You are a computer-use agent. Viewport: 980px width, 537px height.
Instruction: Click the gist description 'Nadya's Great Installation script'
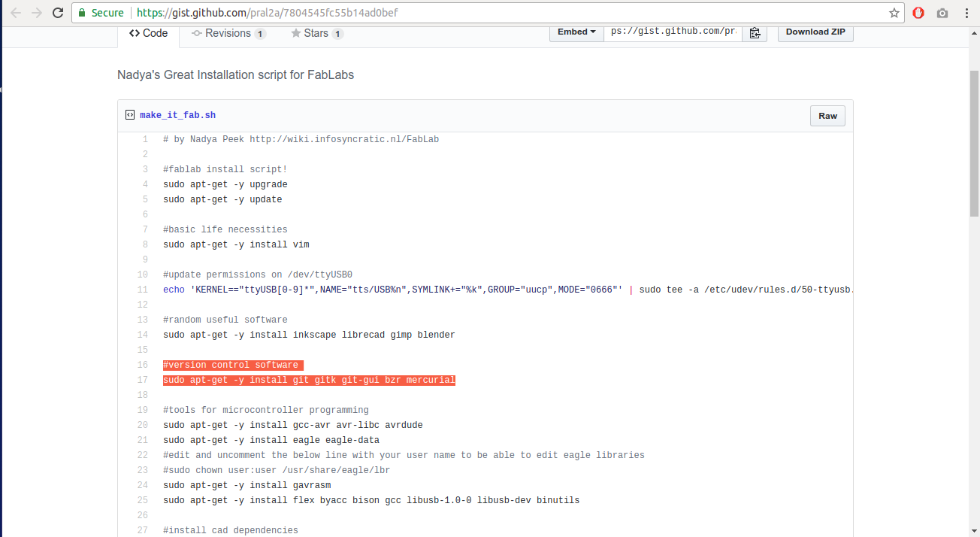pyautogui.click(x=235, y=75)
